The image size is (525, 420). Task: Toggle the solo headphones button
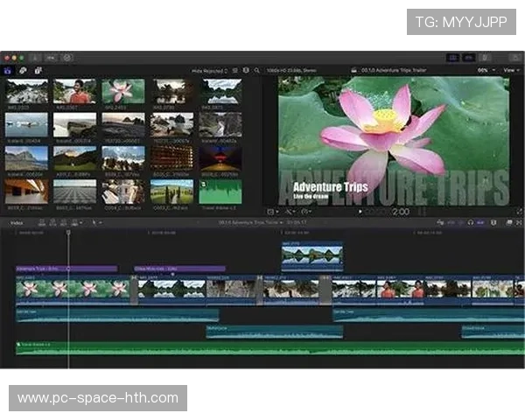point(471,223)
